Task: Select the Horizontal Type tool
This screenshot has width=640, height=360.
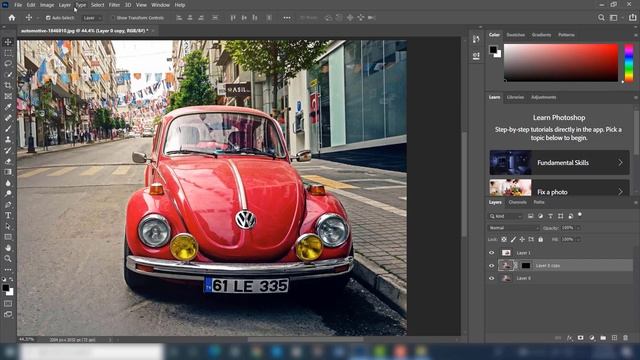Action: pos(8,215)
